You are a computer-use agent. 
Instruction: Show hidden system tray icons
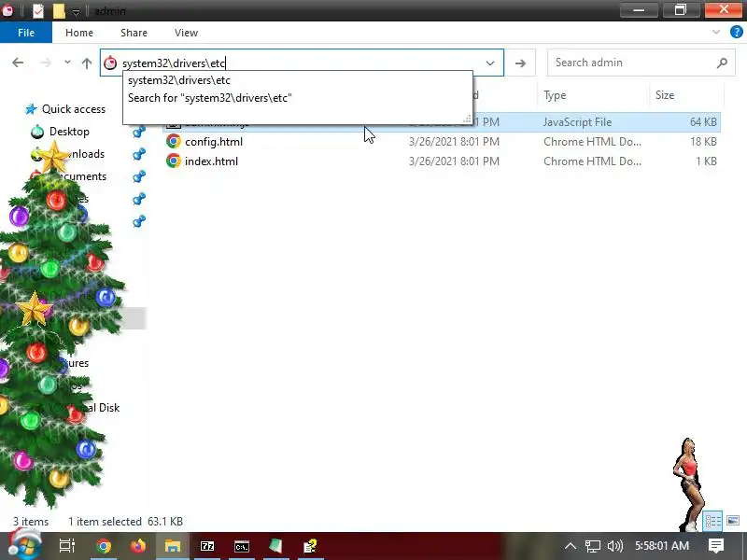click(571, 546)
